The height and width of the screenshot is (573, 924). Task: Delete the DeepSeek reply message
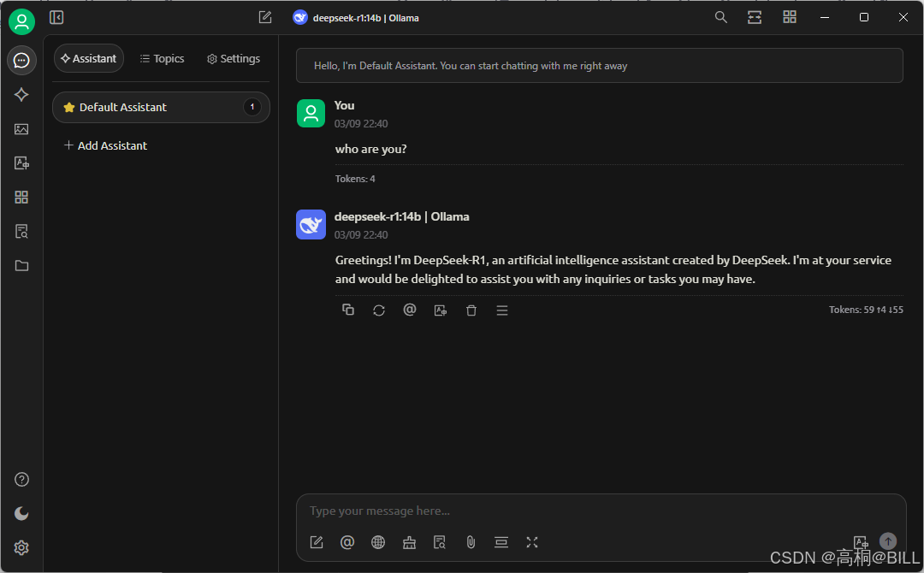[x=471, y=310]
